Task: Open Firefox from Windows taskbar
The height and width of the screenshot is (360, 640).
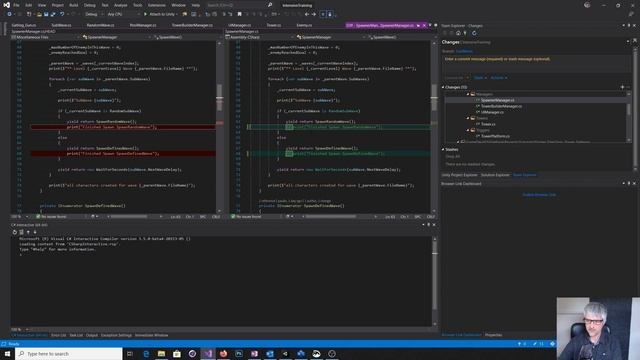Action: [223, 353]
